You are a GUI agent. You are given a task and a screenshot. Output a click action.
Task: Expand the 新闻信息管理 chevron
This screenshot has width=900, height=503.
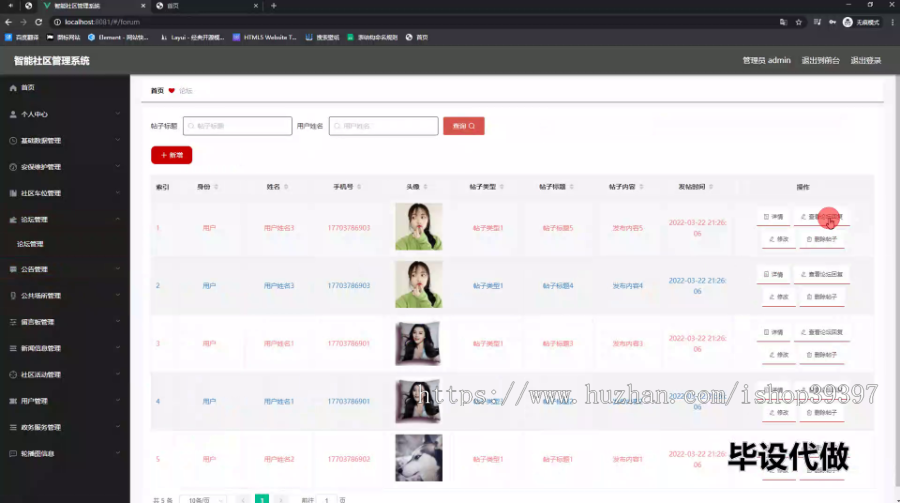click(x=118, y=348)
